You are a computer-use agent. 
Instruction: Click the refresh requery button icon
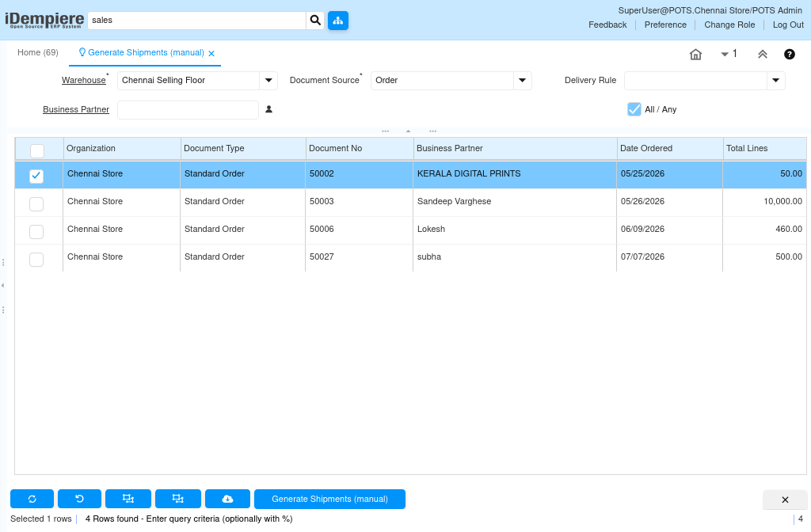click(32, 499)
